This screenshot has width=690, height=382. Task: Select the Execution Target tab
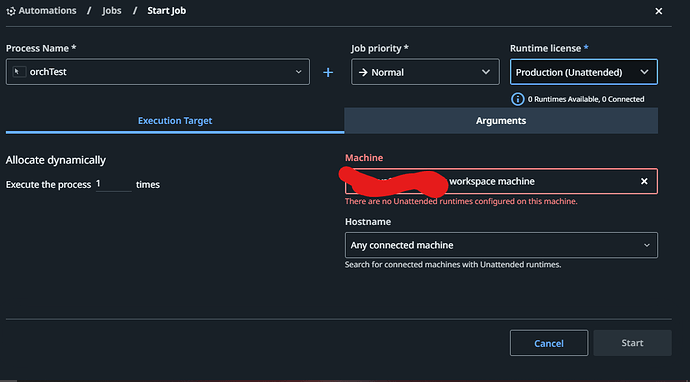pyautogui.click(x=175, y=121)
